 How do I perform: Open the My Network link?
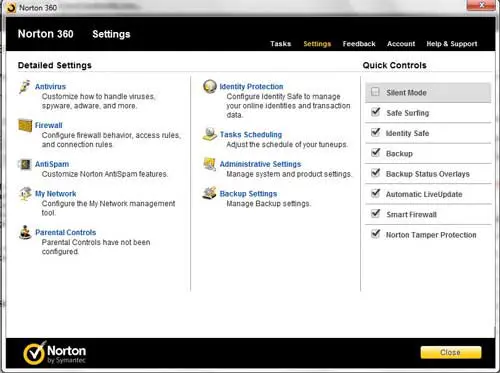pos(55,194)
